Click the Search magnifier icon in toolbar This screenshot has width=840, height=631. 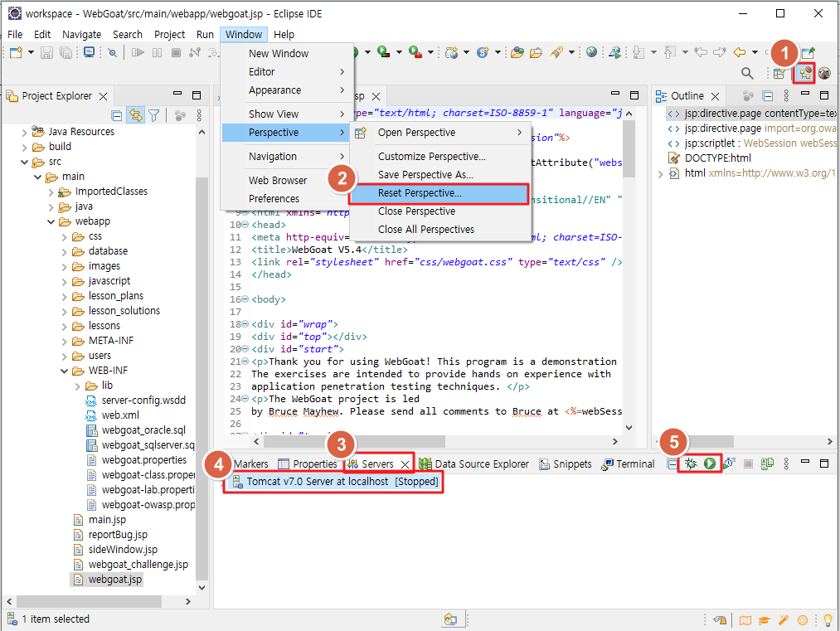pos(747,74)
